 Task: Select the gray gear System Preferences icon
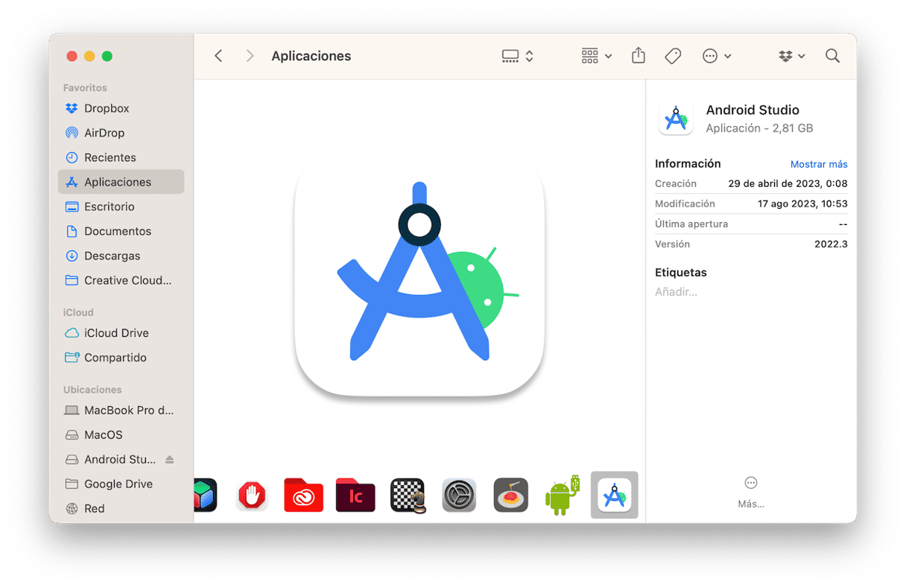click(459, 495)
